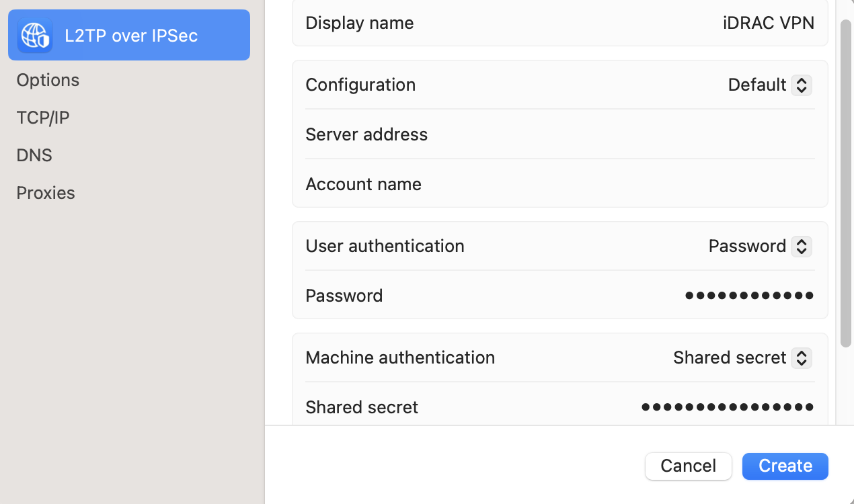
Task: Click the Display name label
Action: [x=360, y=23]
